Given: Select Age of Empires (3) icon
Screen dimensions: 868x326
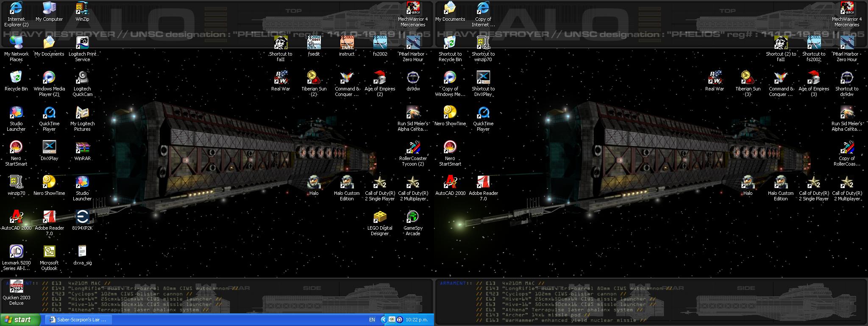Looking at the screenshot, I should [814, 84].
